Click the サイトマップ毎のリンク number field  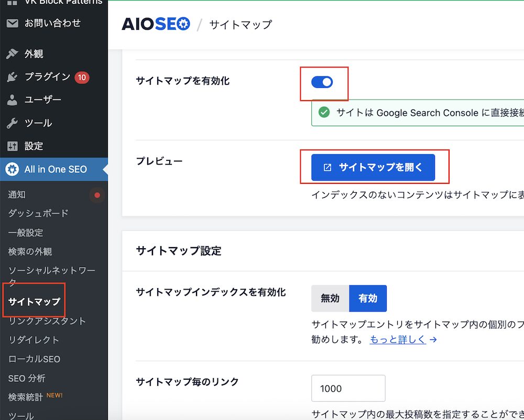[x=348, y=389]
